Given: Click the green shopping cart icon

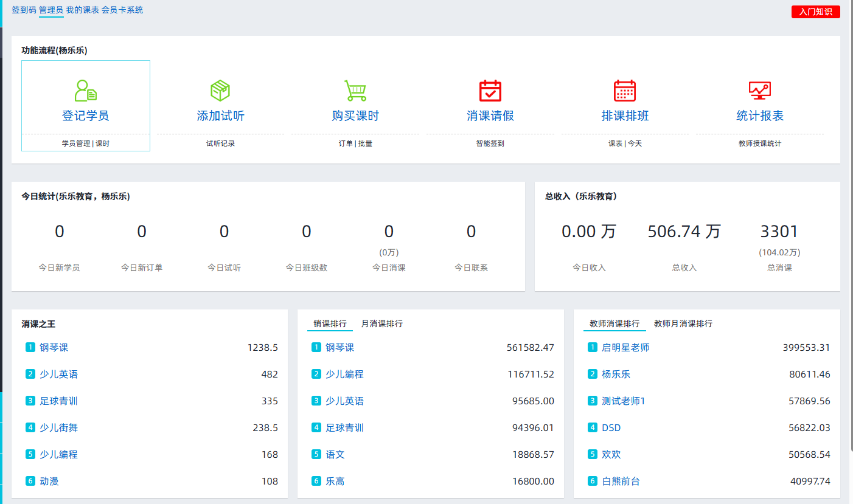Looking at the screenshot, I should coord(355,91).
